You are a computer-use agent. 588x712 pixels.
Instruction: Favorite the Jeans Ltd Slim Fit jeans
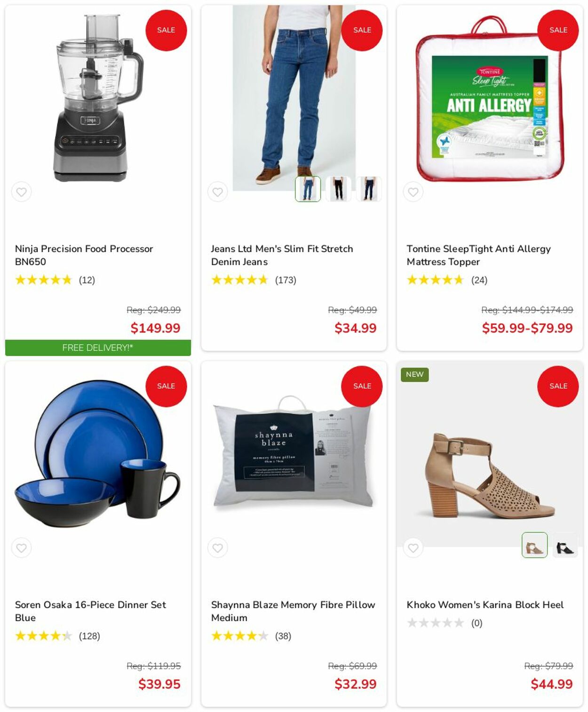point(217,192)
